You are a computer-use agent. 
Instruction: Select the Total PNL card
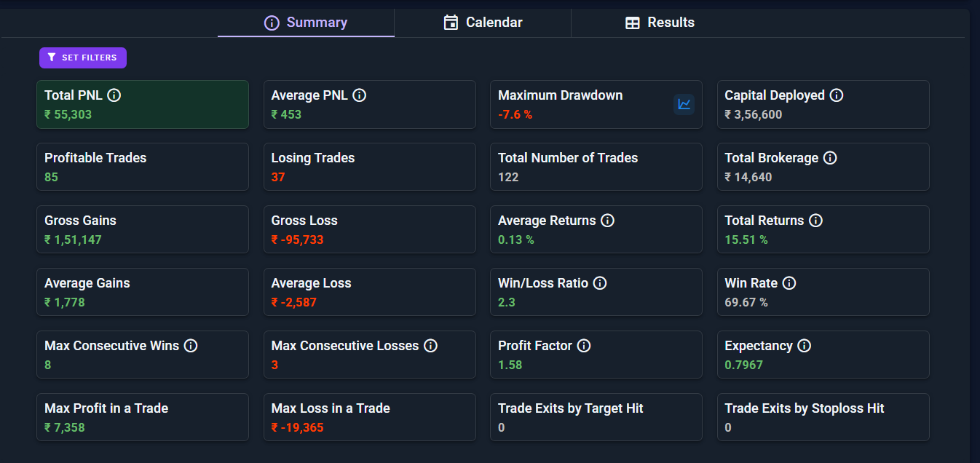point(143,105)
